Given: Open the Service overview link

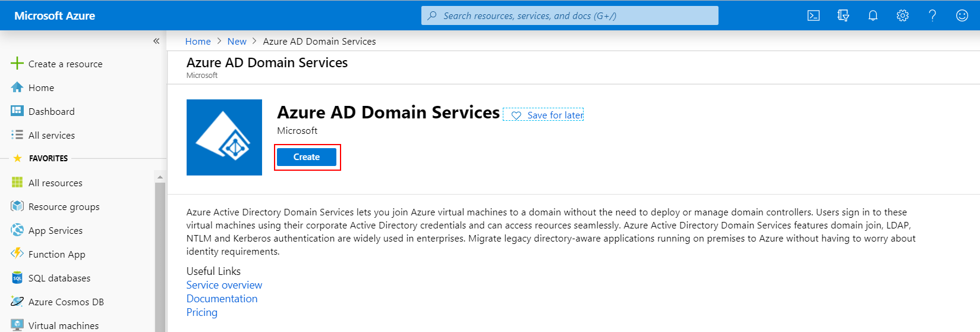Looking at the screenshot, I should (224, 285).
